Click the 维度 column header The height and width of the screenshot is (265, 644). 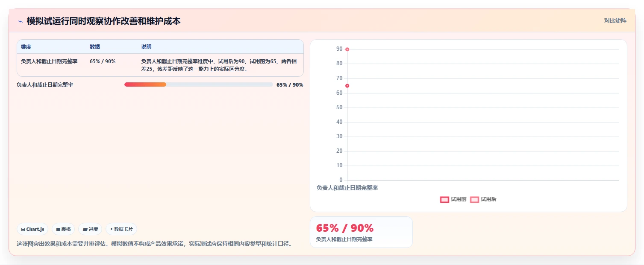tap(26, 47)
